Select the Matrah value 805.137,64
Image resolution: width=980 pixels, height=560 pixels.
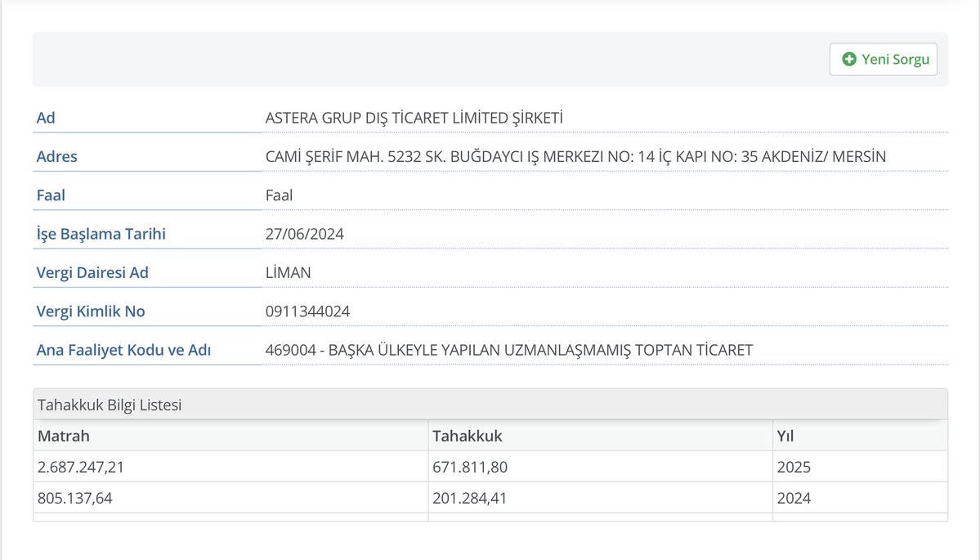75,499
